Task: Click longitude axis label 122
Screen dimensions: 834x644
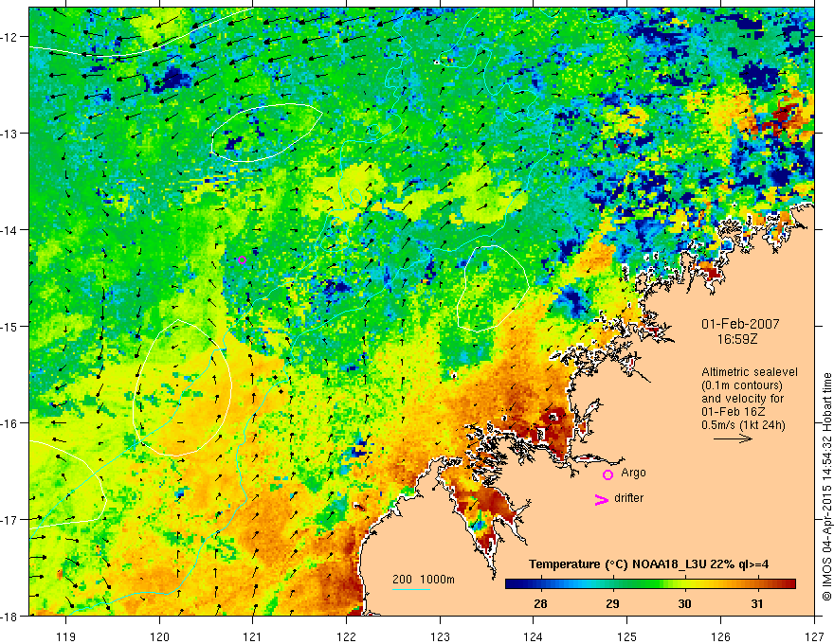Action: (x=346, y=636)
